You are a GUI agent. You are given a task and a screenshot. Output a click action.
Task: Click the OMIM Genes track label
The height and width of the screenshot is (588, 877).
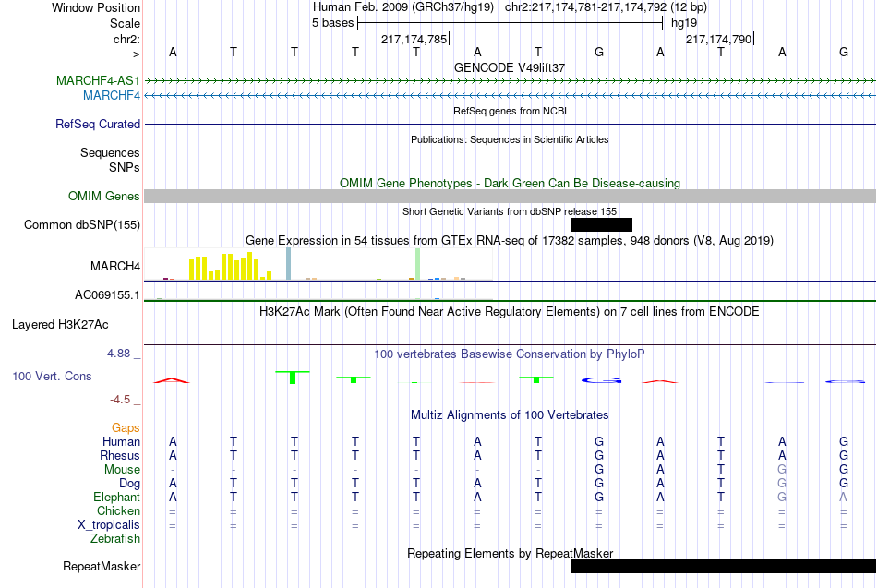104,196
